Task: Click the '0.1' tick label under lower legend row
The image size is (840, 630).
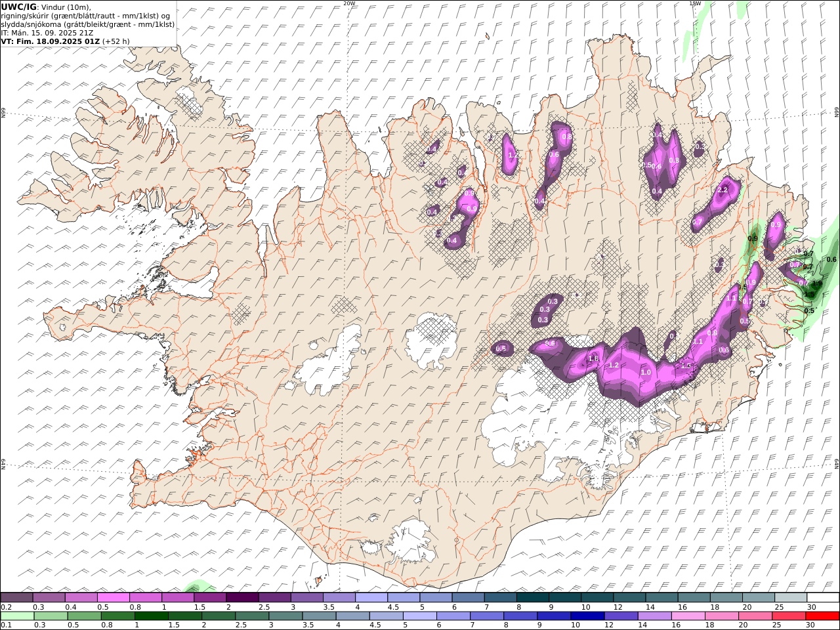Action: 5,625
